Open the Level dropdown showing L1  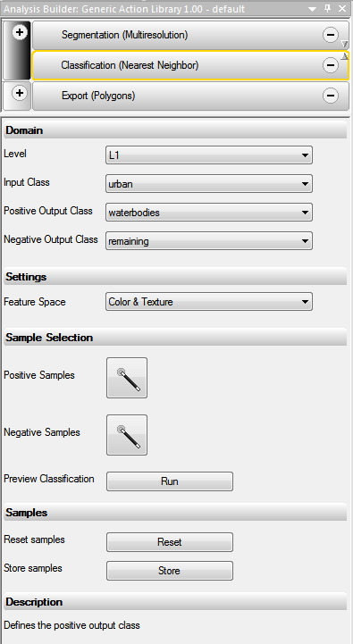click(x=209, y=155)
